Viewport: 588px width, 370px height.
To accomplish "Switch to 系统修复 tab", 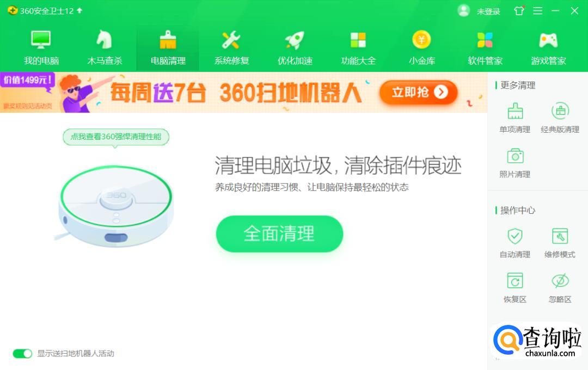I will pos(231,47).
